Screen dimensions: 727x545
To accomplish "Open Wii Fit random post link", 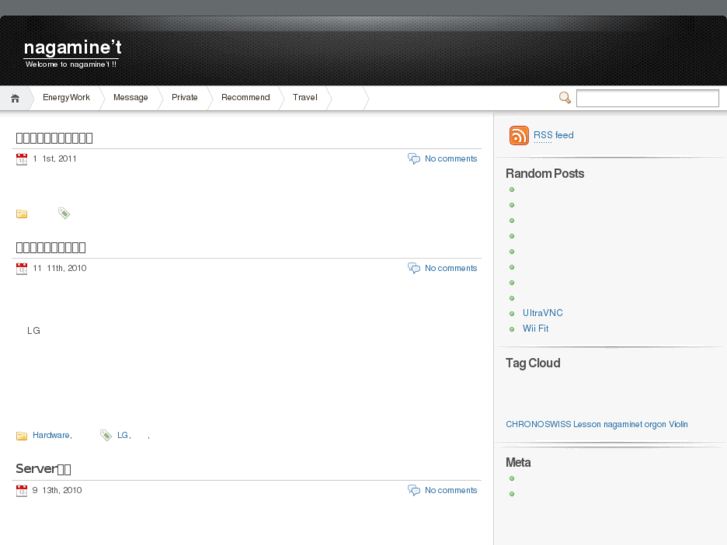I will (536, 328).
